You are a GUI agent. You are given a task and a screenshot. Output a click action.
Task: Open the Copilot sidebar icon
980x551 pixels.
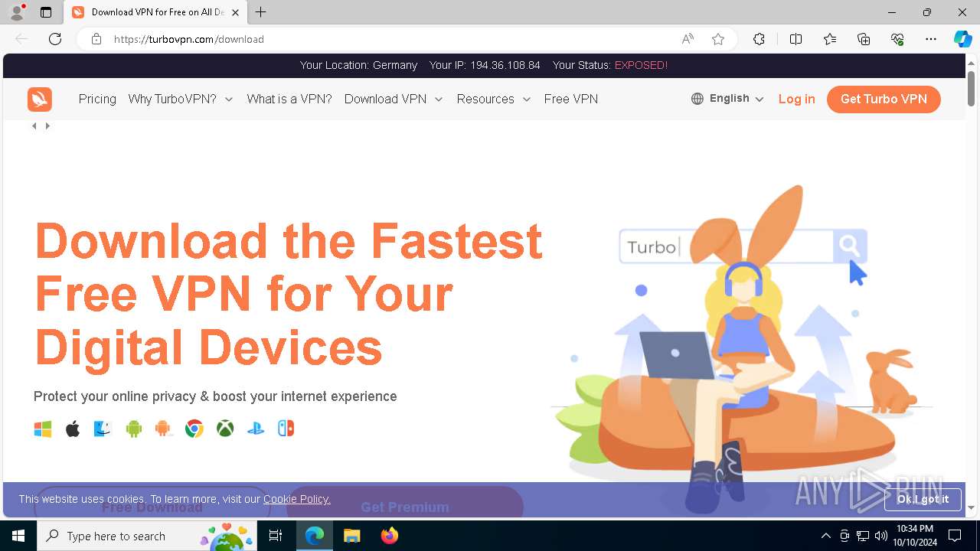click(x=962, y=39)
